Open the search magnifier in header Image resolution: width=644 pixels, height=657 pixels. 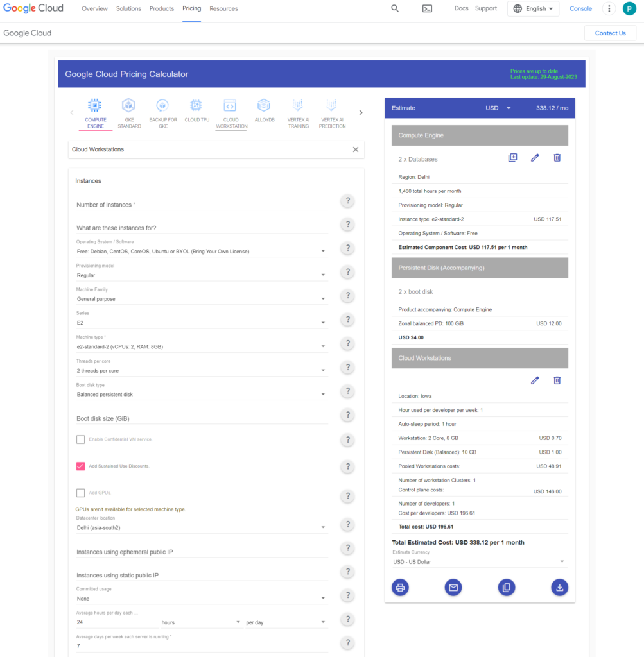pyautogui.click(x=395, y=8)
